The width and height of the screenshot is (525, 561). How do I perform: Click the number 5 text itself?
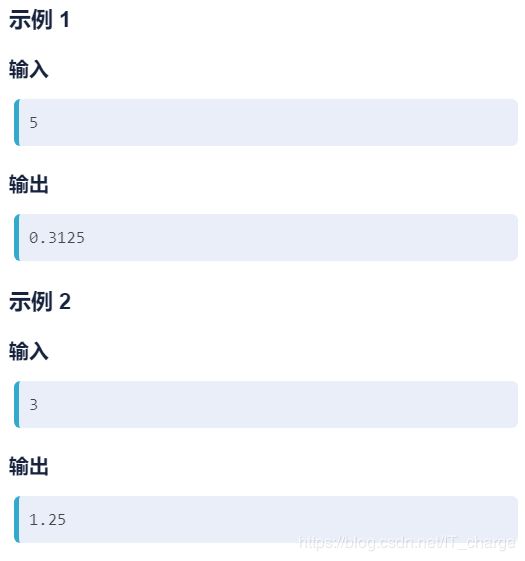click(34, 122)
